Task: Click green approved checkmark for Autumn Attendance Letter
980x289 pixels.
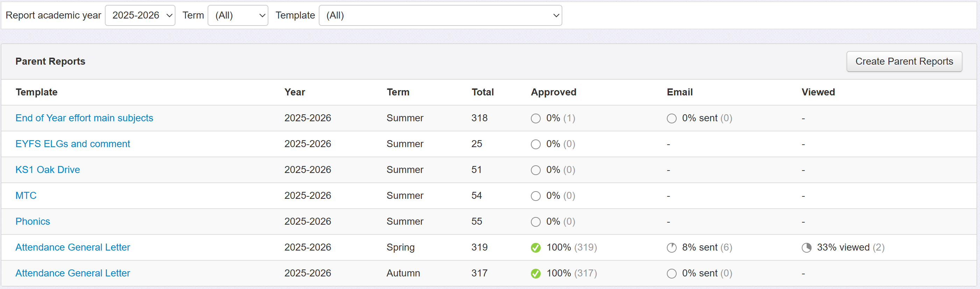Action: [x=536, y=274]
